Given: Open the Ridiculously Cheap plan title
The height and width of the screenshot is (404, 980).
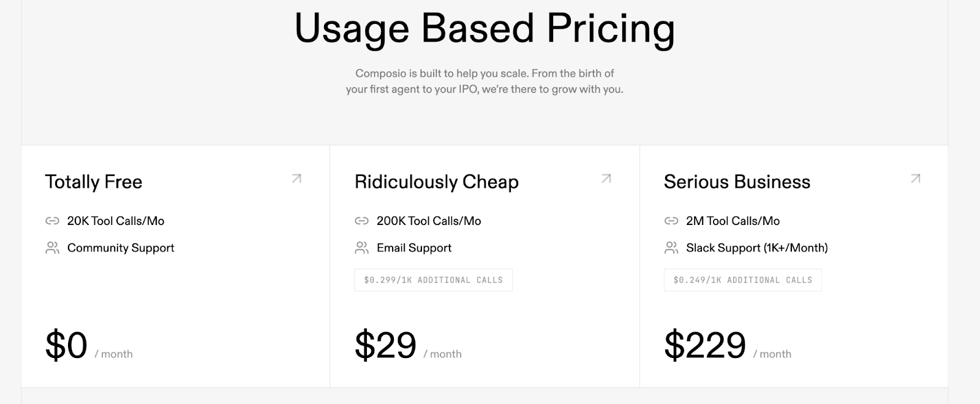Looking at the screenshot, I should 437,182.
